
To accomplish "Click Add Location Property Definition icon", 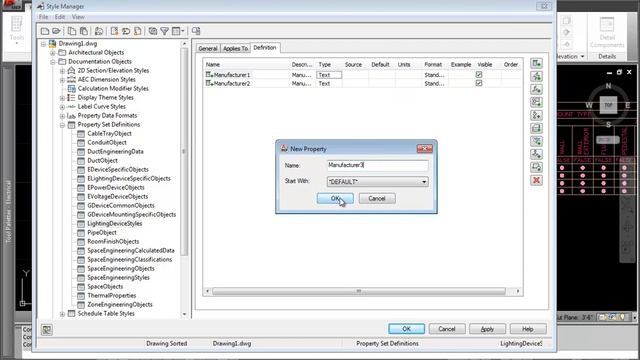I will coord(536,102).
